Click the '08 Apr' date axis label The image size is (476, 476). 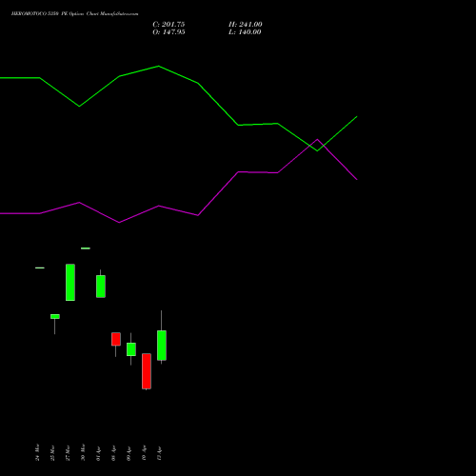113,453
